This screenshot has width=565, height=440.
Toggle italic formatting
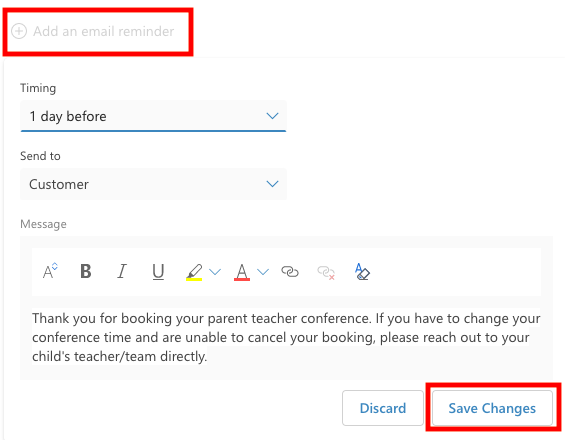click(122, 271)
